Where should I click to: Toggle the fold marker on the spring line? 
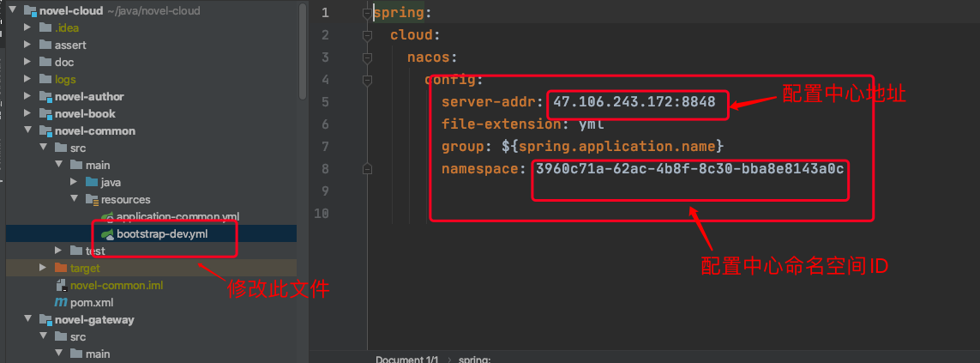[368, 13]
